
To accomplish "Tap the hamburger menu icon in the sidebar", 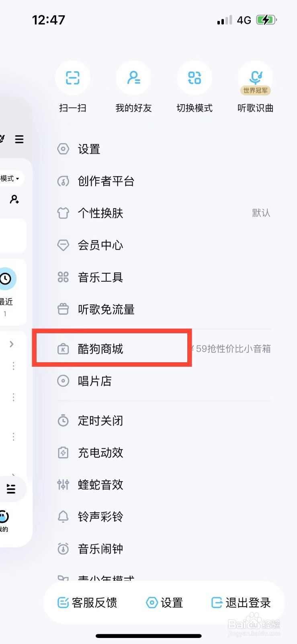I will tap(19, 139).
